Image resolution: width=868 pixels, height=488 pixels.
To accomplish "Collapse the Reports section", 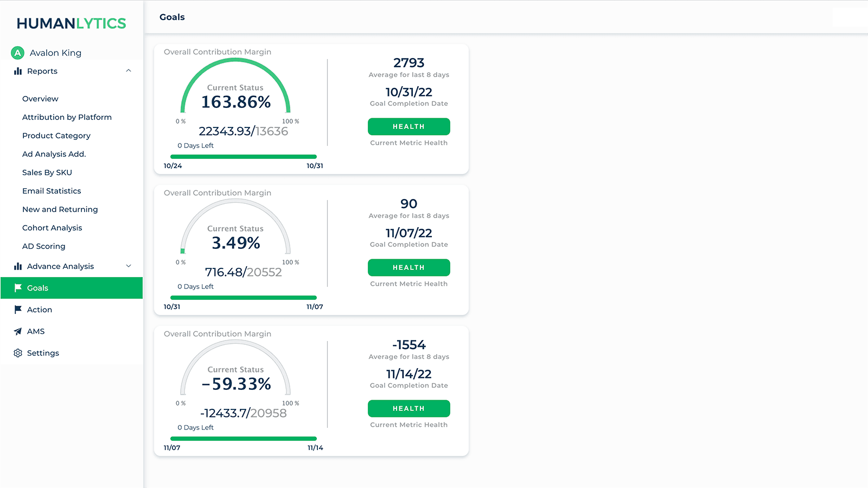I will click(129, 70).
